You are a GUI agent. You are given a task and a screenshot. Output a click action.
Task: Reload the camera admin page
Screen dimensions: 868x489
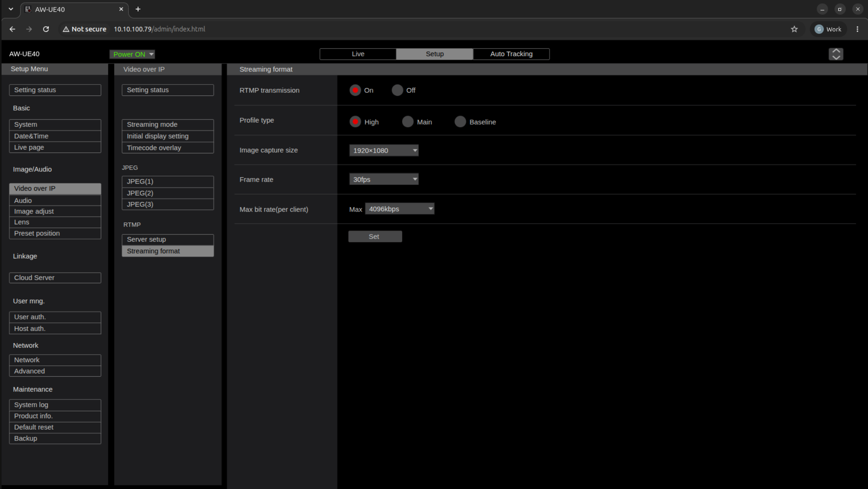(46, 29)
